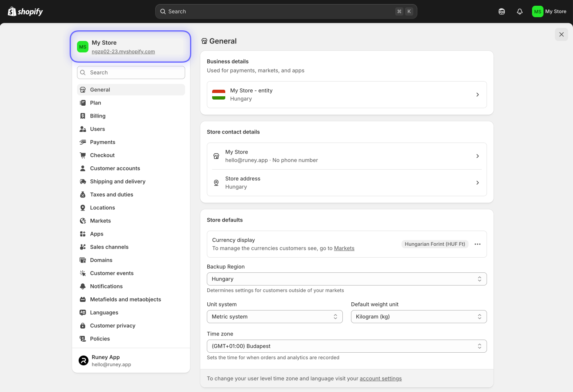Open Payments settings

point(131,142)
